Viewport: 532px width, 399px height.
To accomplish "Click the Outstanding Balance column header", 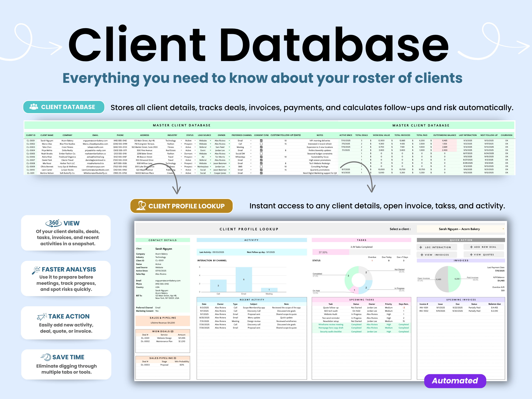I will [x=445, y=135].
